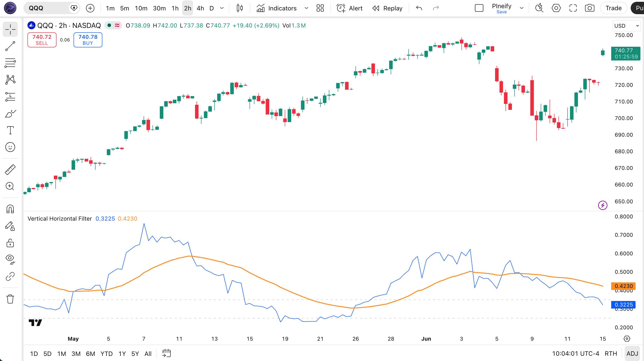Screen dimensions: 644x361
Task: Add symbol with plus circle icon
Action: pos(90,8)
